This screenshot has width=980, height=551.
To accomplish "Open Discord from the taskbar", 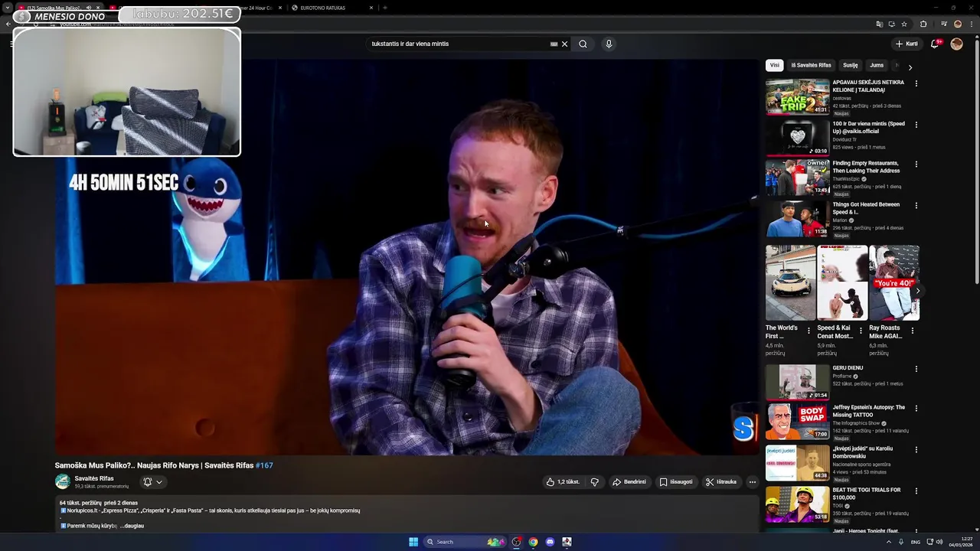I will point(550,542).
